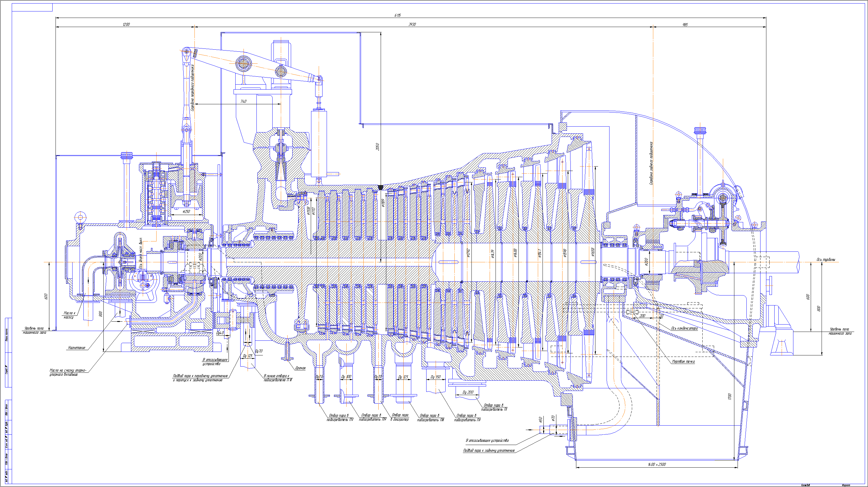Click vertical text 'Середина заднего подшипника'

pyautogui.click(x=651, y=163)
